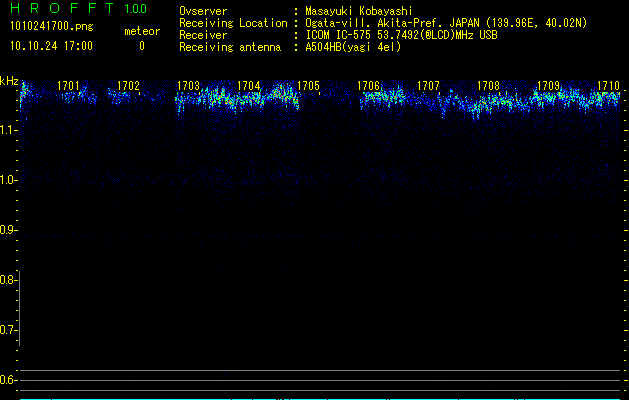Image resolution: width=629 pixels, height=400 pixels.
Task: Select the filename 1010241700.png
Action: [52, 27]
